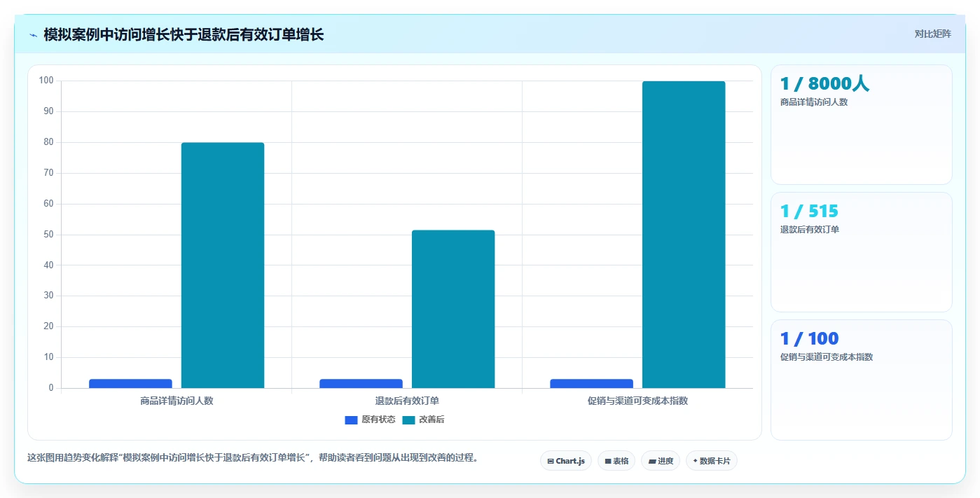This screenshot has height=498, width=980.
Task: Click the teal 改善后 legend color box
Action: coord(408,420)
